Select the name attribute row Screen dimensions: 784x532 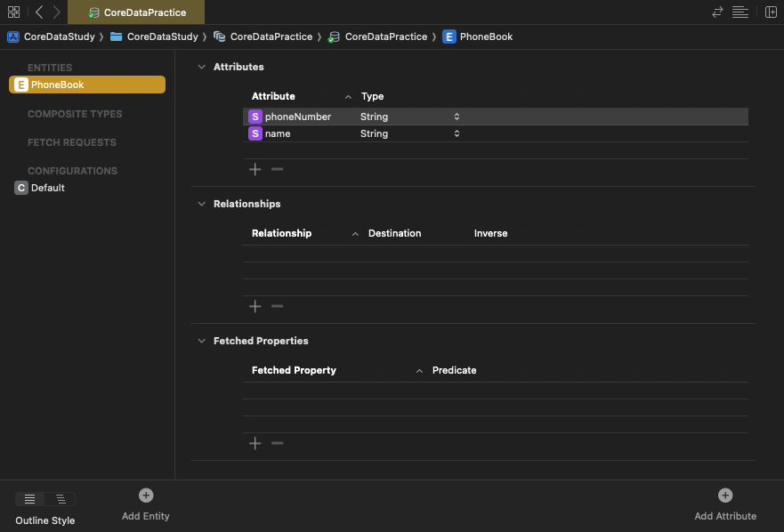(x=496, y=133)
